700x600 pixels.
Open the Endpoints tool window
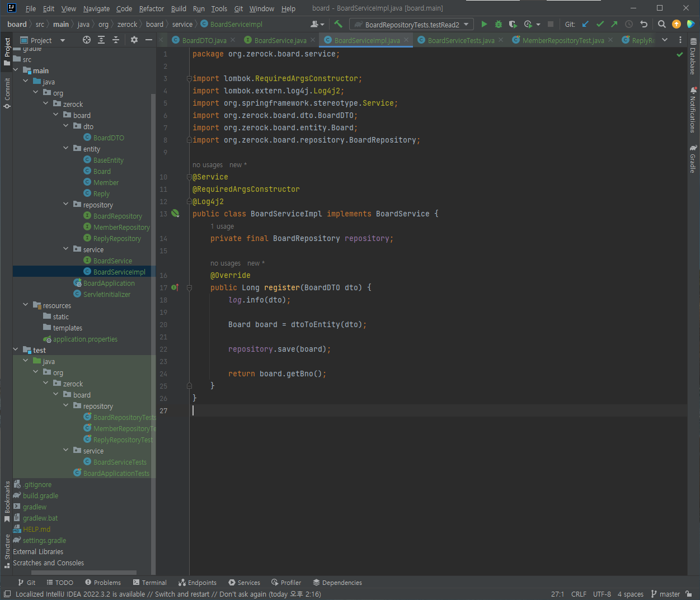(x=198, y=582)
